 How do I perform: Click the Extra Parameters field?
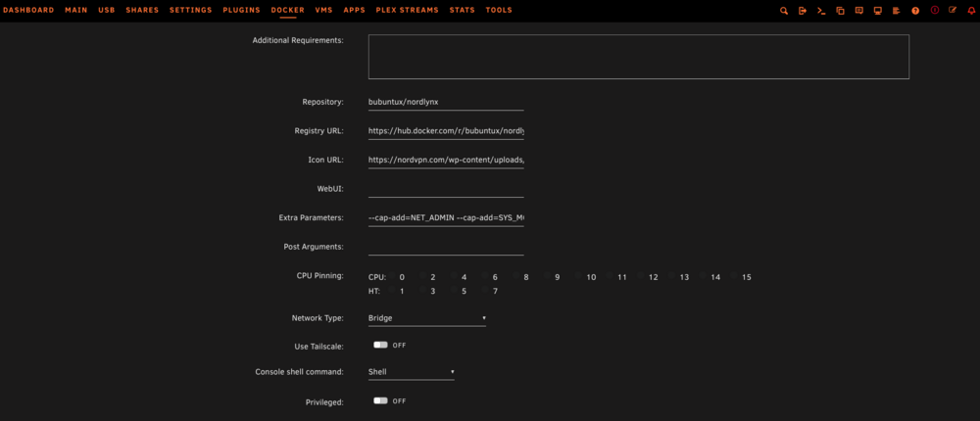[x=446, y=218]
